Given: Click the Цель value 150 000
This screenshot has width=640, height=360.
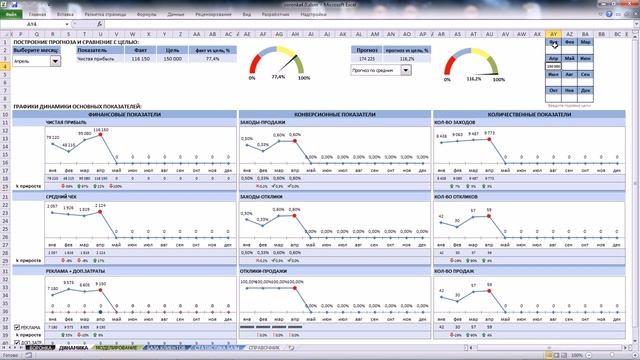Looking at the screenshot, I should [173, 59].
